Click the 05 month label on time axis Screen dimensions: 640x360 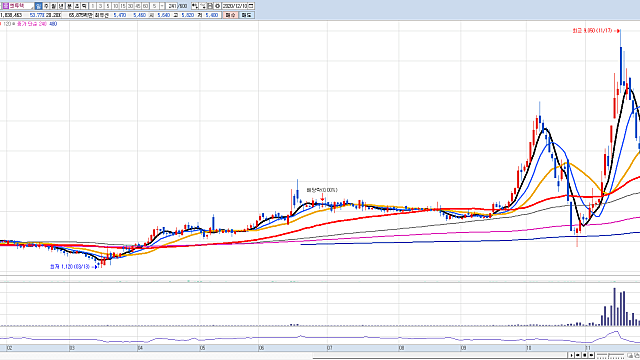pyautogui.click(x=202, y=348)
